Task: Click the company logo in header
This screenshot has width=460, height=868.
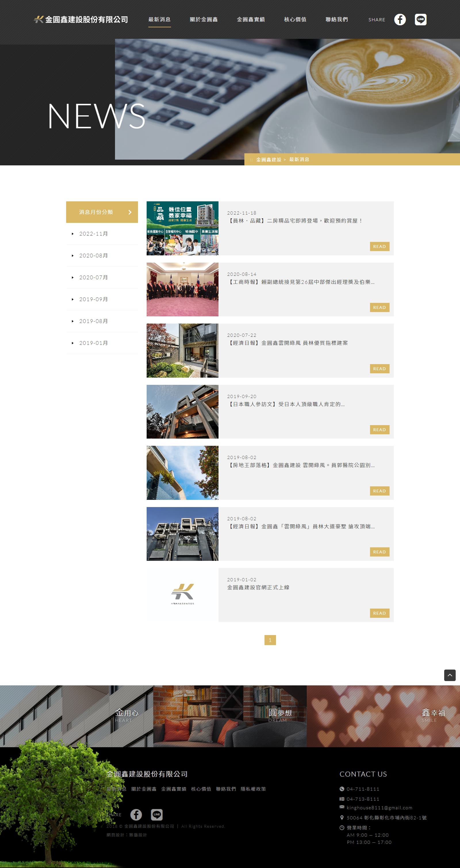Action: [81, 20]
